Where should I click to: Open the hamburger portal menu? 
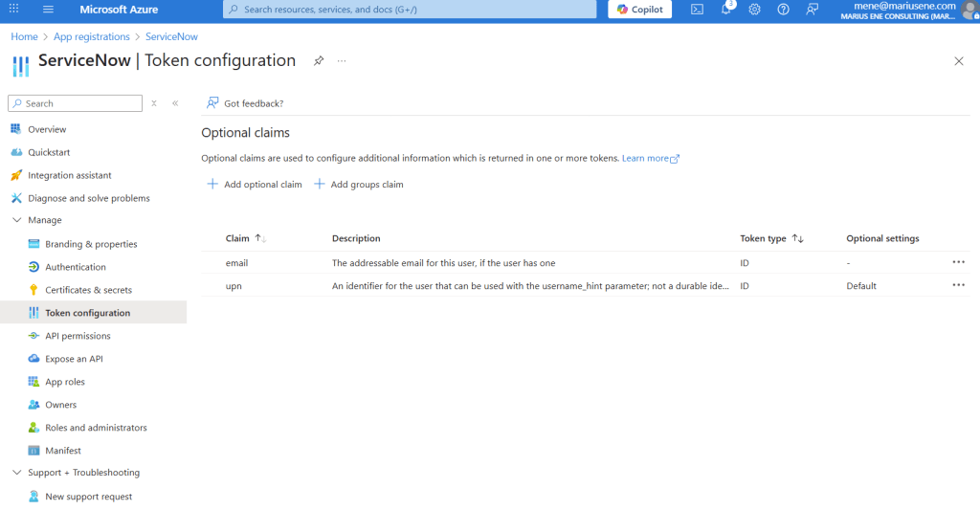(49, 10)
